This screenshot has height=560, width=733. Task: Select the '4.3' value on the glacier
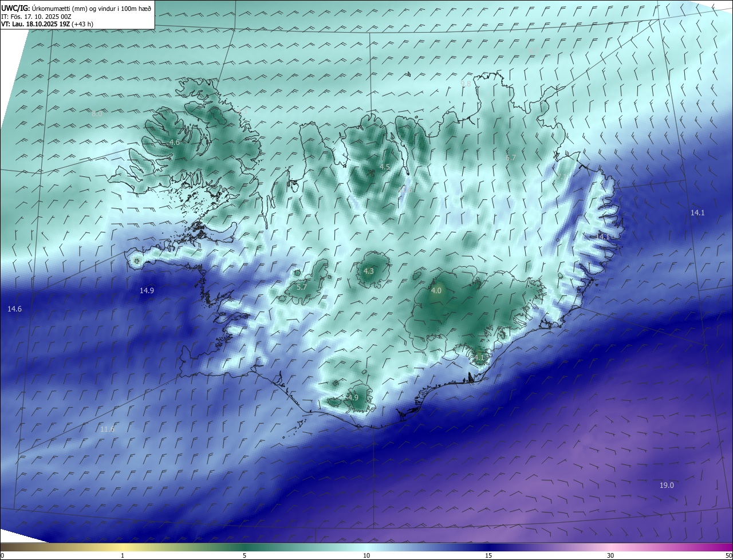[369, 271]
